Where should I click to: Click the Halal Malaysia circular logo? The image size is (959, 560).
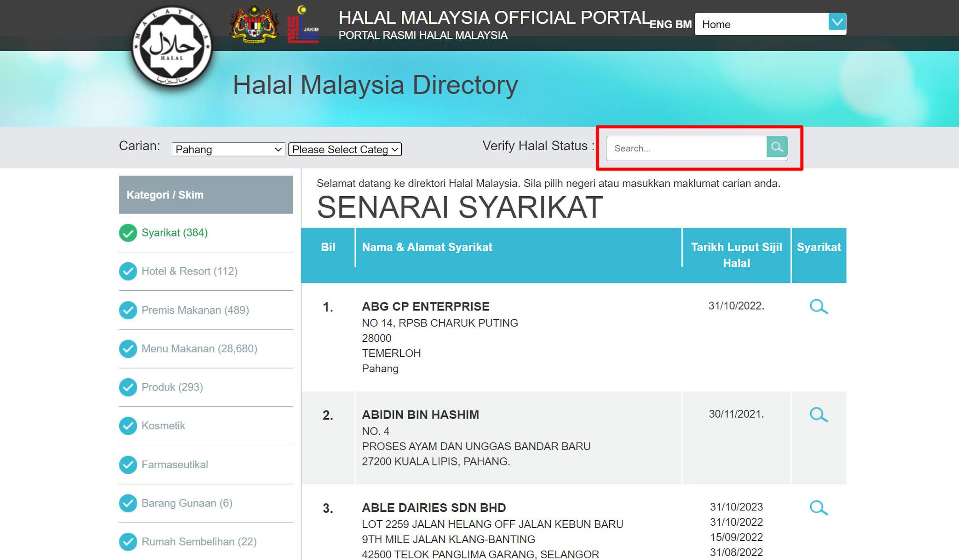[x=172, y=47]
